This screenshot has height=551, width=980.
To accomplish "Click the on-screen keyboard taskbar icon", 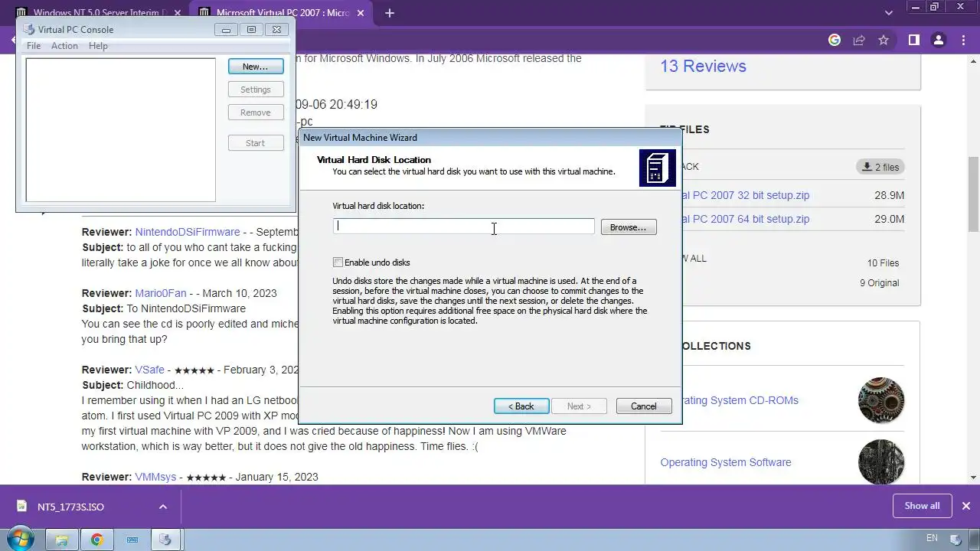I will (x=132, y=540).
